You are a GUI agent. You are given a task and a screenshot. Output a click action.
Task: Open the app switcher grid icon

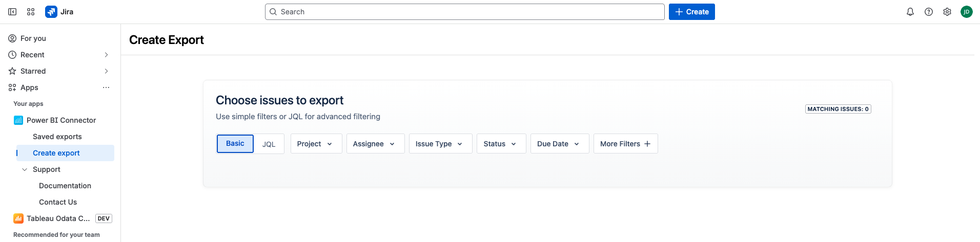[31, 12]
